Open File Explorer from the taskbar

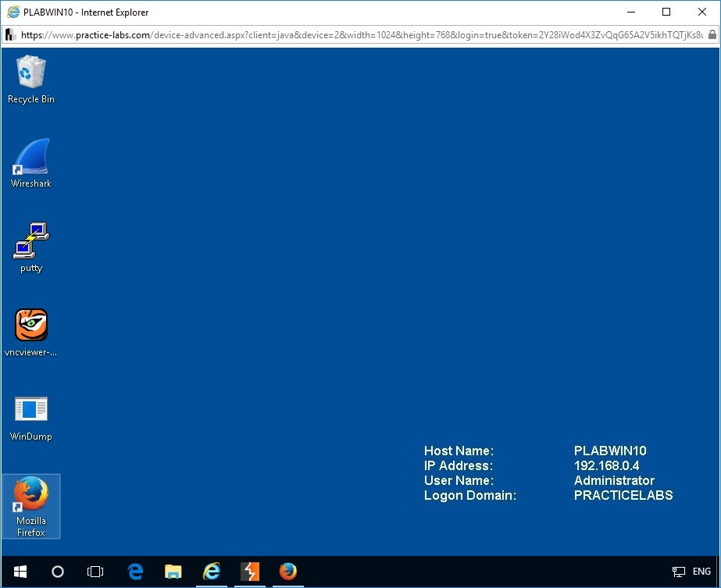tap(173, 572)
